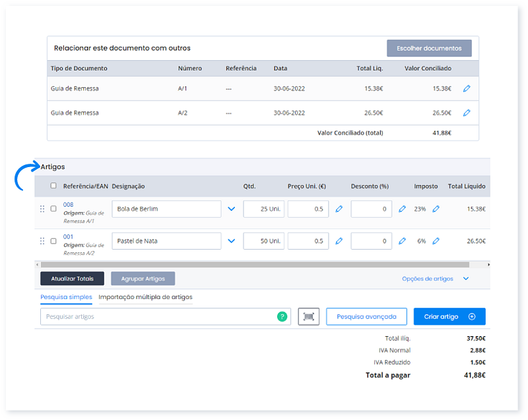Check the Bola de Berlim row checkbox
528x420 pixels.
[53, 209]
